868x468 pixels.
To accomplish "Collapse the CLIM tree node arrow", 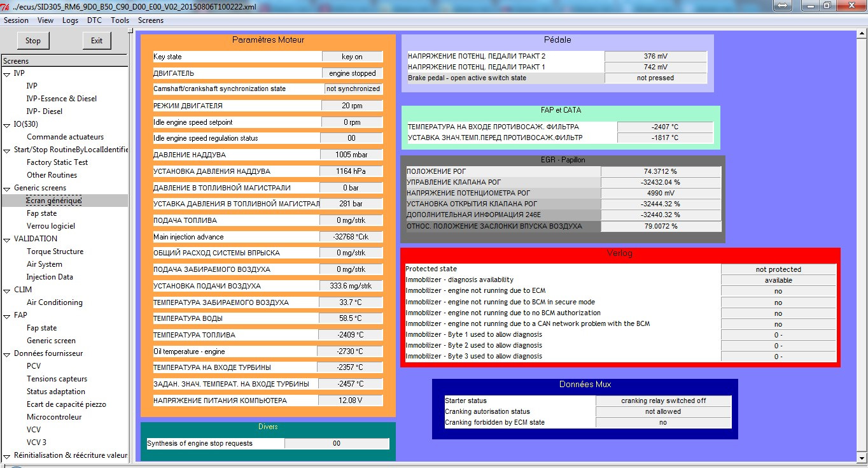I will [6, 290].
